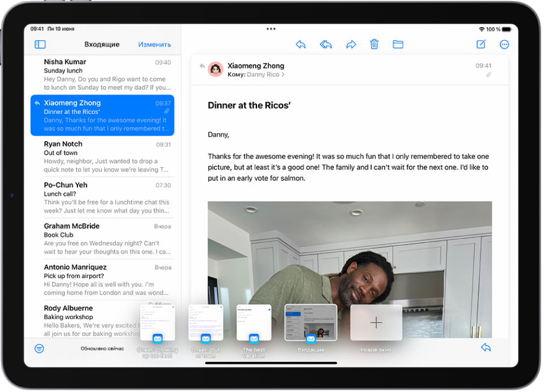Create new window with plus tile
Image resolution: width=544 pixels, height=392 pixels.
376,323
